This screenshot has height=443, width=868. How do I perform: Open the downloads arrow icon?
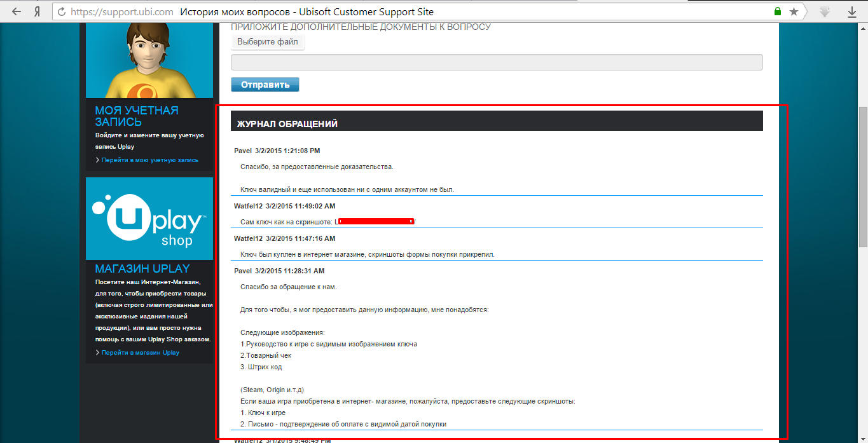851,11
